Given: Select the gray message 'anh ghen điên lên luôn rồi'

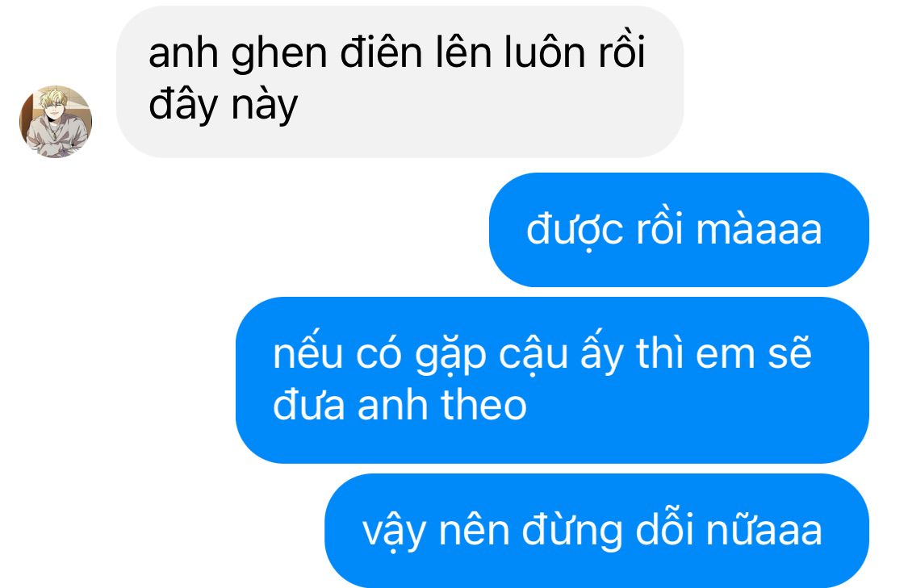Looking at the screenshot, I should click(x=400, y=81).
